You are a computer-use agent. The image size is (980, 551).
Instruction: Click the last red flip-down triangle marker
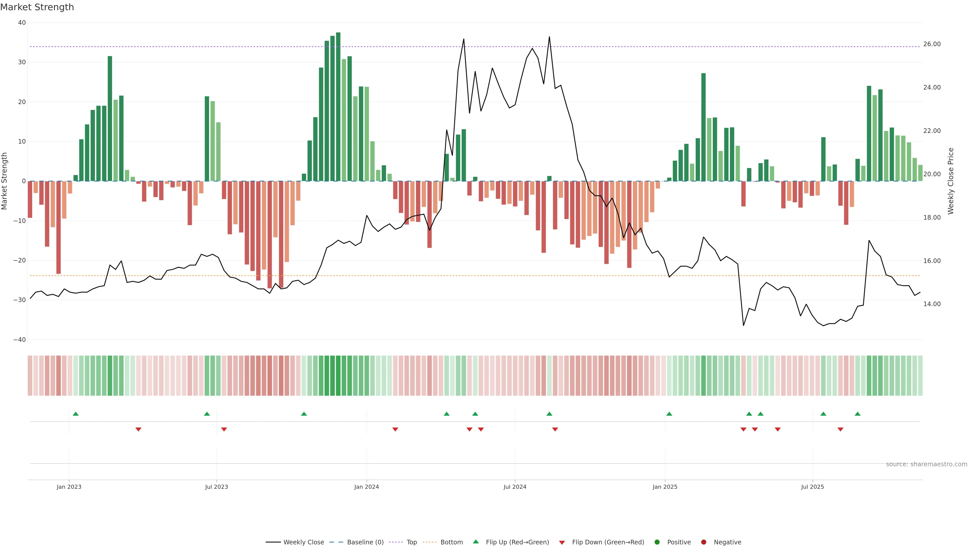840,429
